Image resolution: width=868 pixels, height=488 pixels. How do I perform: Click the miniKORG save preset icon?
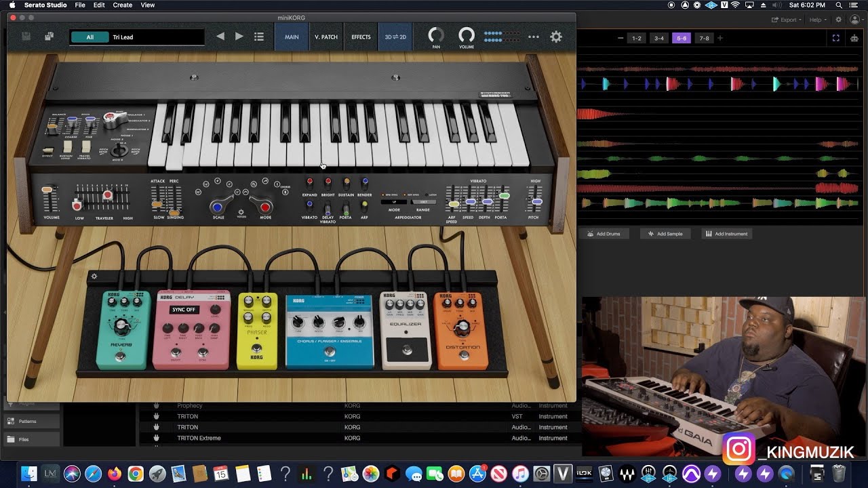(x=26, y=37)
